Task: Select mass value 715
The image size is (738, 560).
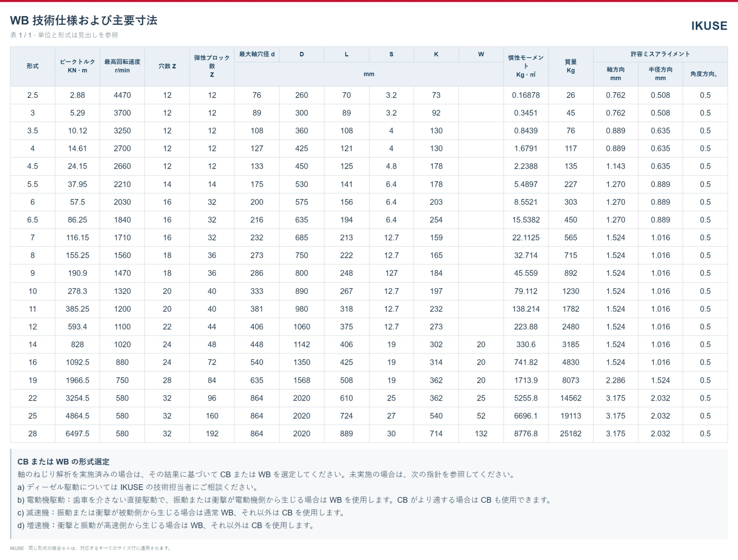Action: (x=571, y=255)
